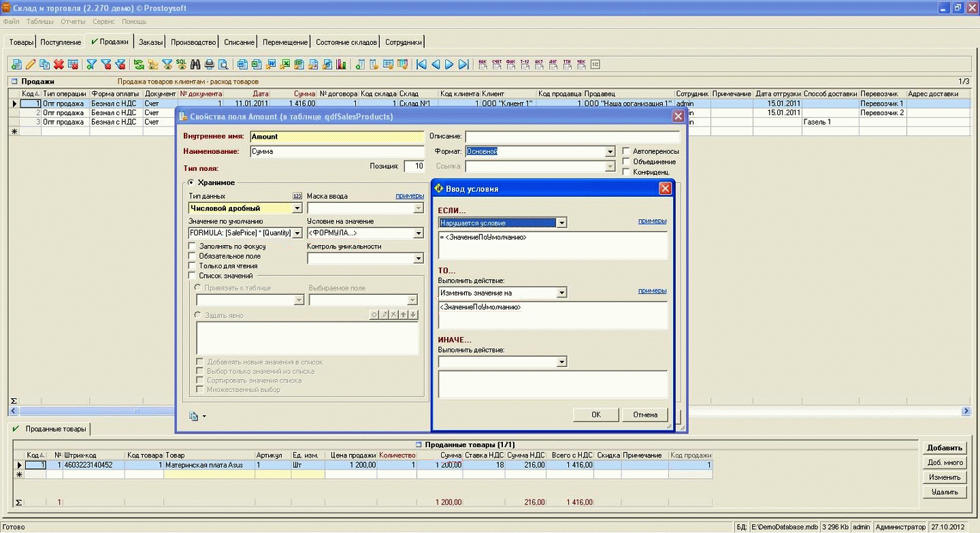Open the Сервис menu
Viewport: 980px width, 533px height.
pos(103,22)
